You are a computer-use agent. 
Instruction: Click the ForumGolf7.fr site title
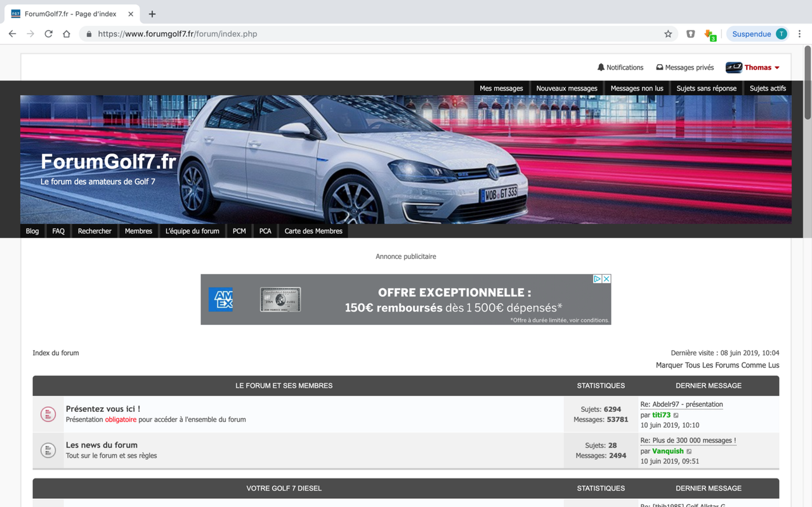click(108, 162)
